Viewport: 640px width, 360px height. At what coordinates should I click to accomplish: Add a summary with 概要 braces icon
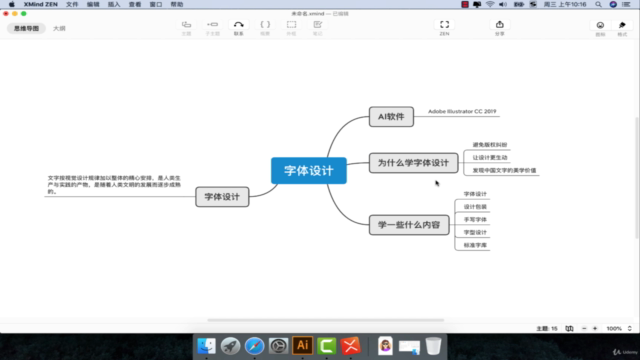tap(265, 25)
